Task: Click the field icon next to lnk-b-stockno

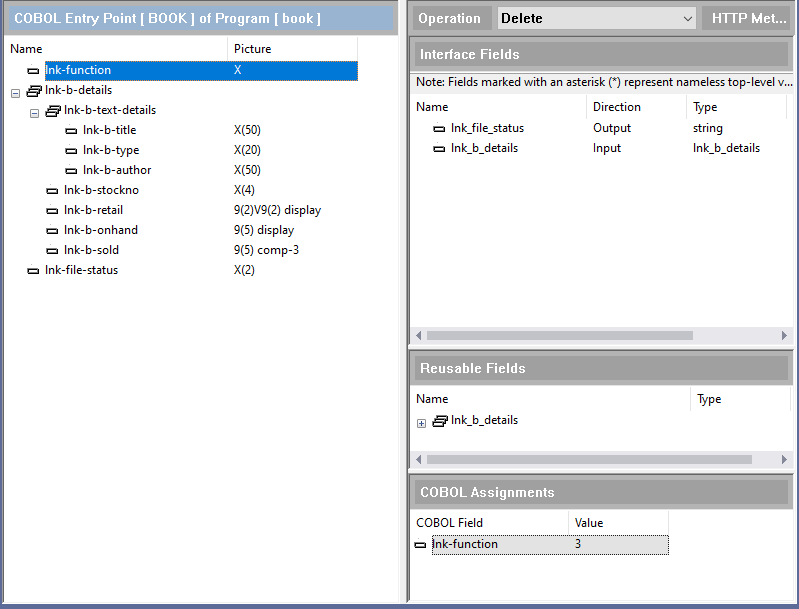Action: [x=52, y=191]
